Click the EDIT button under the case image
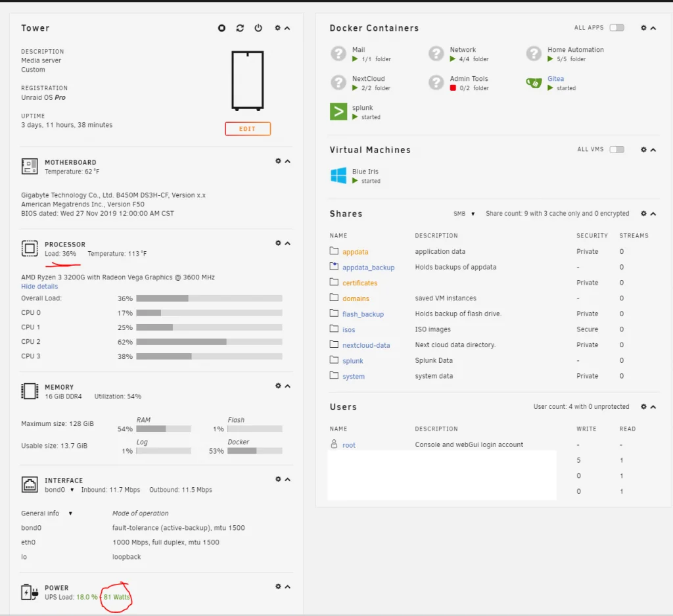This screenshot has width=673, height=616. tap(248, 129)
